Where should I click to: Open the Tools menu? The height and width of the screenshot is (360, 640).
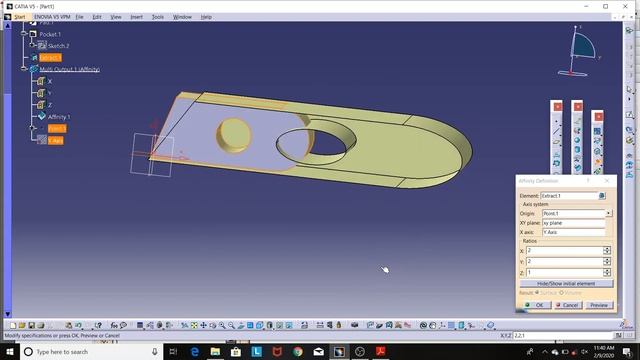(x=158, y=17)
